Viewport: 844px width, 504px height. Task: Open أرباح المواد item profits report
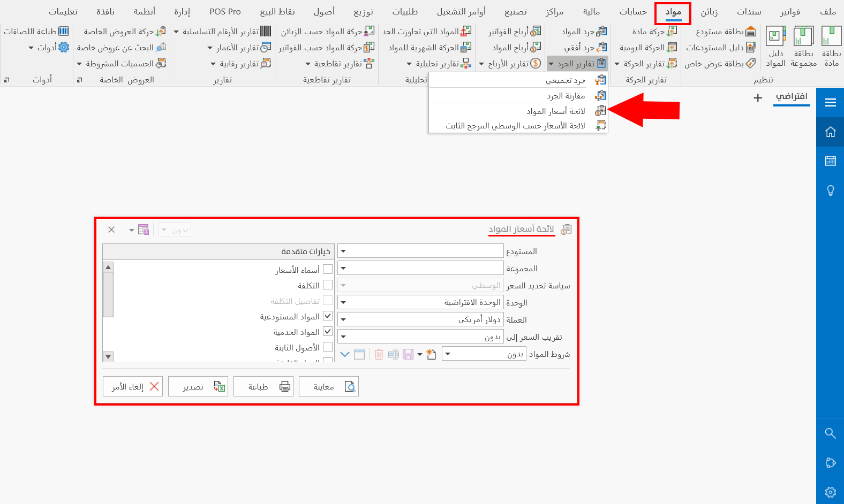tap(516, 48)
